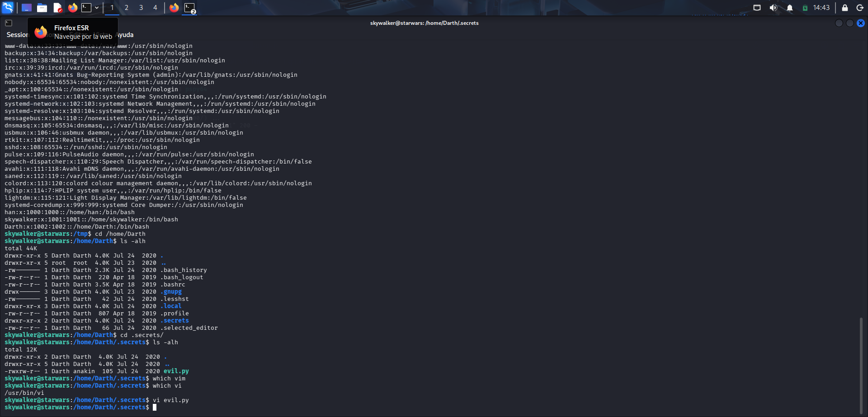Select the Firefox window in the taskbar

(174, 8)
